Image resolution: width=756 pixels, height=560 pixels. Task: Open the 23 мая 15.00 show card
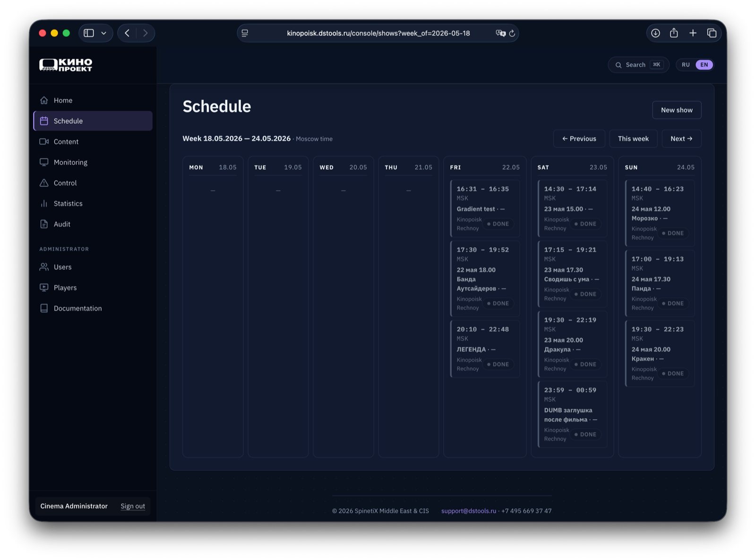tap(572, 208)
